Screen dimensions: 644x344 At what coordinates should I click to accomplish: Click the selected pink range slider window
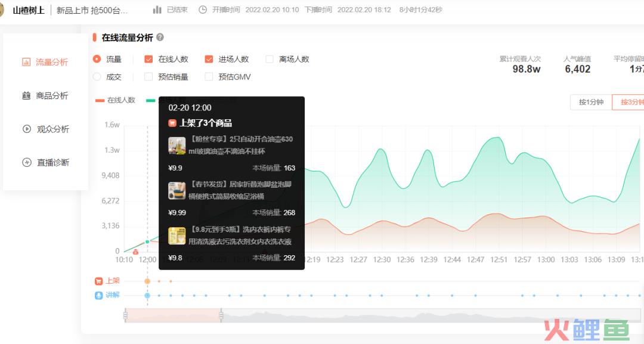(x=174, y=315)
